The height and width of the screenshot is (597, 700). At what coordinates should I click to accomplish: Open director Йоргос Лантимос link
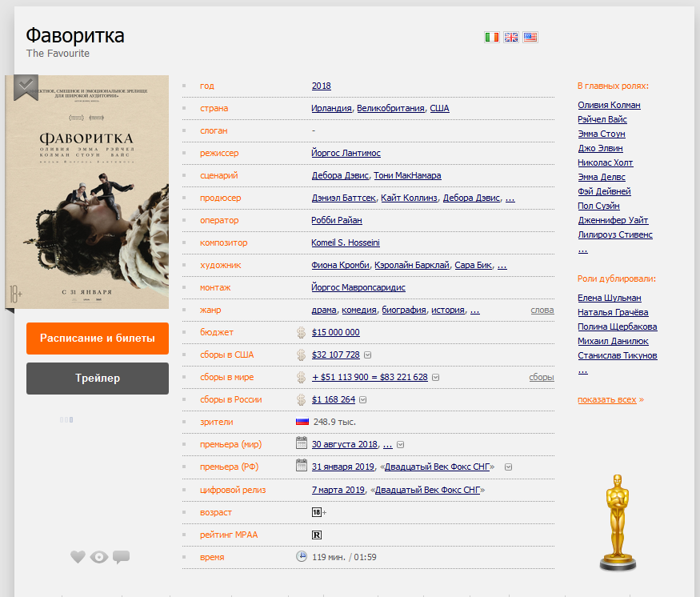(346, 153)
